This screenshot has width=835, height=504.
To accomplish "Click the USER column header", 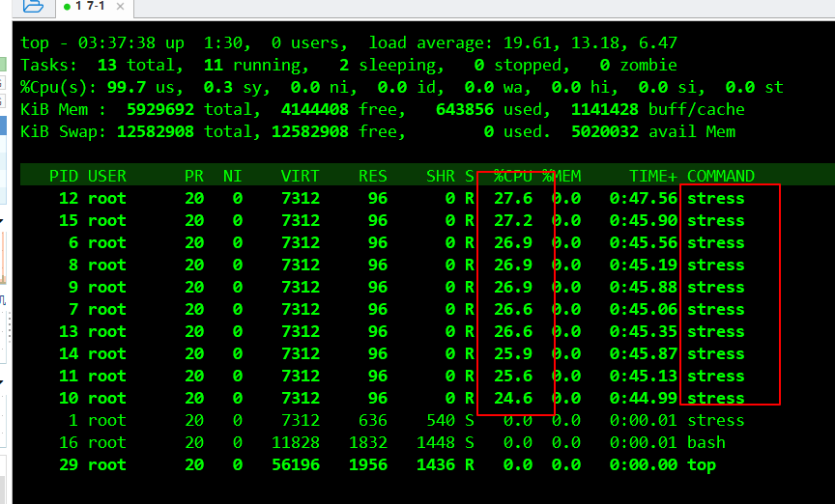I will pyautogui.click(x=107, y=176).
